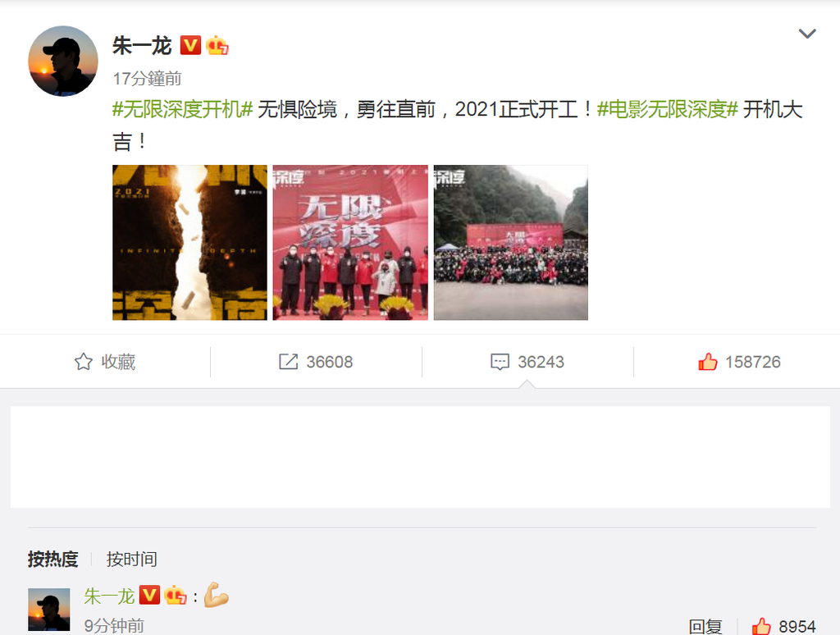Click the star favorite (收藏) icon

(84, 362)
